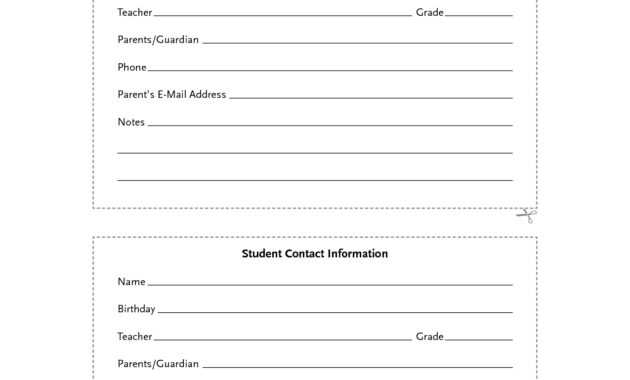Click the second blank Notes line
This screenshot has width=630, height=380.
(315, 153)
